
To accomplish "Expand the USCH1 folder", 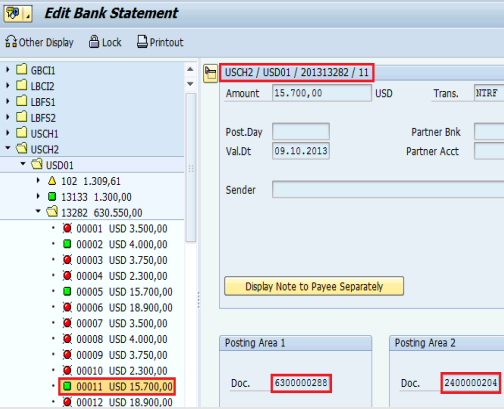I will (8, 133).
